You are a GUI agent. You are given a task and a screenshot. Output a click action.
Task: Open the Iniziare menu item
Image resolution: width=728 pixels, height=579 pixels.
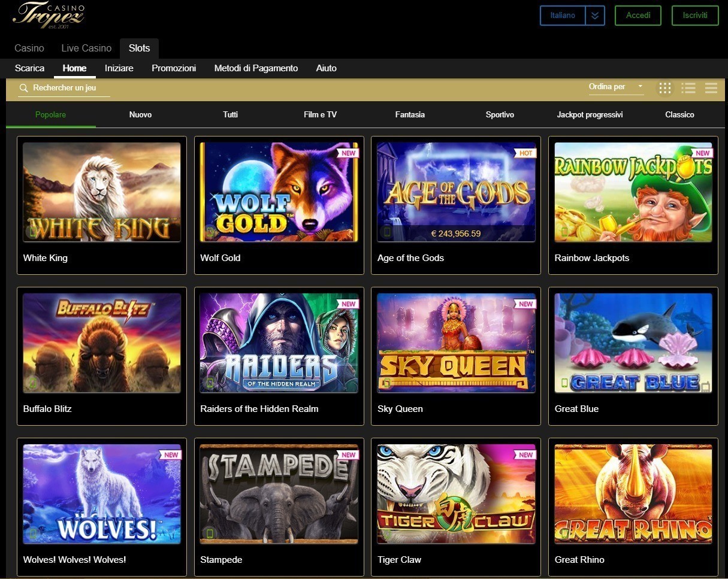pos(119,68)
